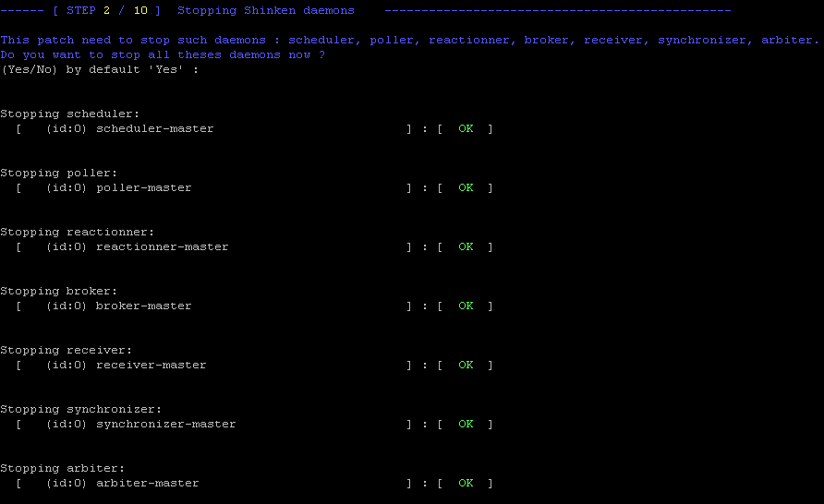Screen dimensions: 824x504
Task: Select the broker-master daemon name
Action: 143,306
